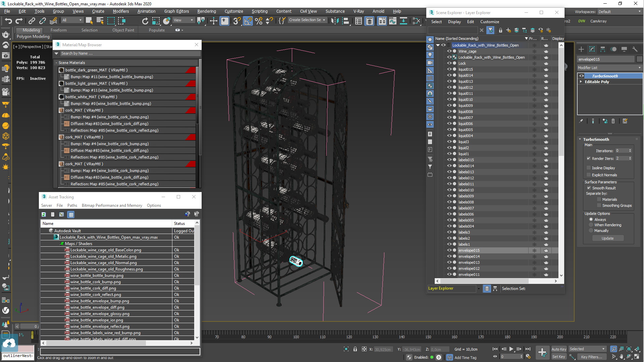Screen dimensions: 644x362
Task: Open the Create command panel tab
Action: click(x=581, y=49)
